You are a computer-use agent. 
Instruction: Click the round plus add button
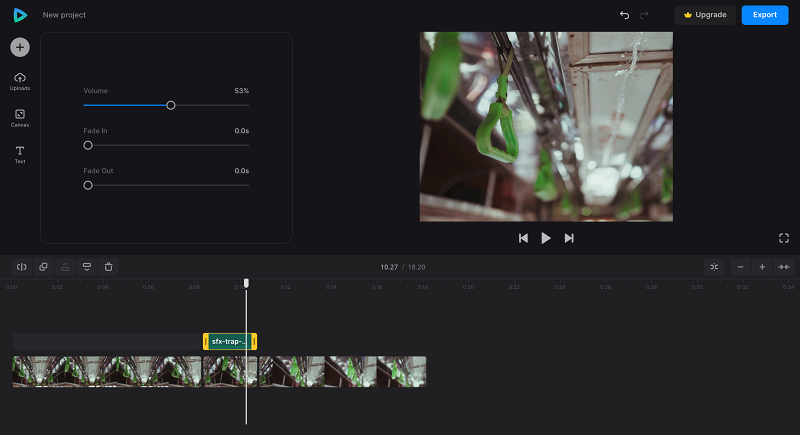[x=20, y=47]
